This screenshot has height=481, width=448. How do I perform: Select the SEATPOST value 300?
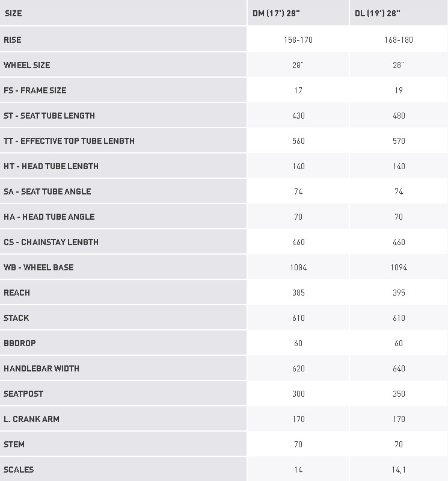click(x=298, y=394)
